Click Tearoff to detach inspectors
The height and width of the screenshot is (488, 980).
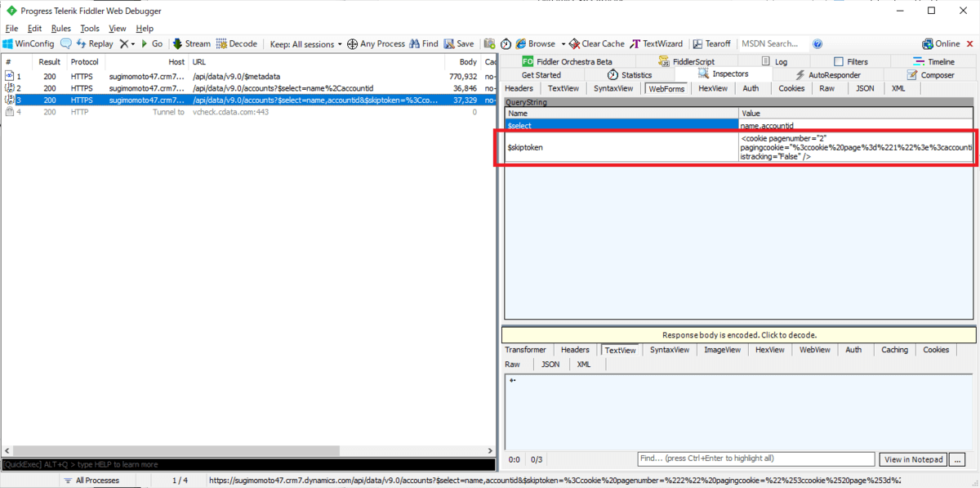click(712, 44)
